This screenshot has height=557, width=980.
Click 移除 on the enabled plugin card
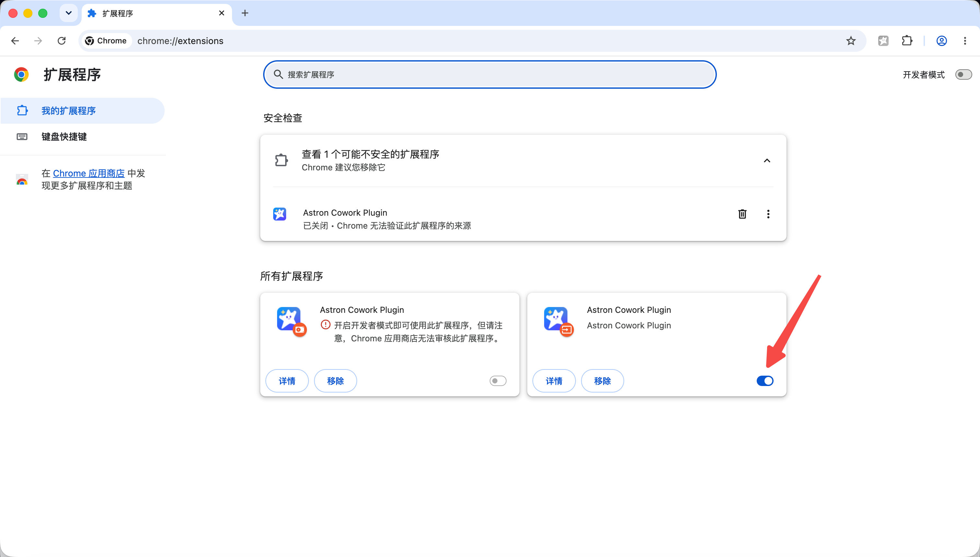[x=602, y=381]
